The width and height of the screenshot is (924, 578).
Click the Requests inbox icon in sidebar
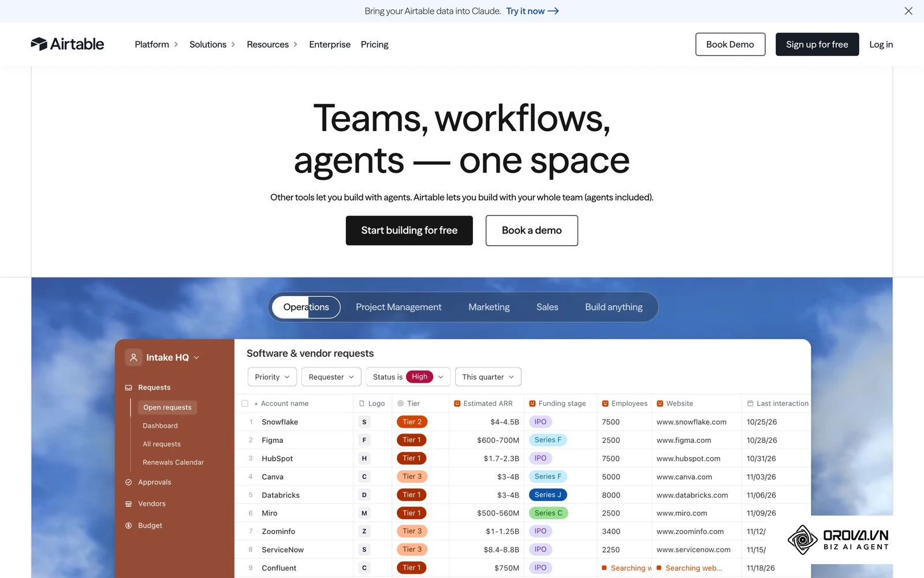tap(129, 388)
